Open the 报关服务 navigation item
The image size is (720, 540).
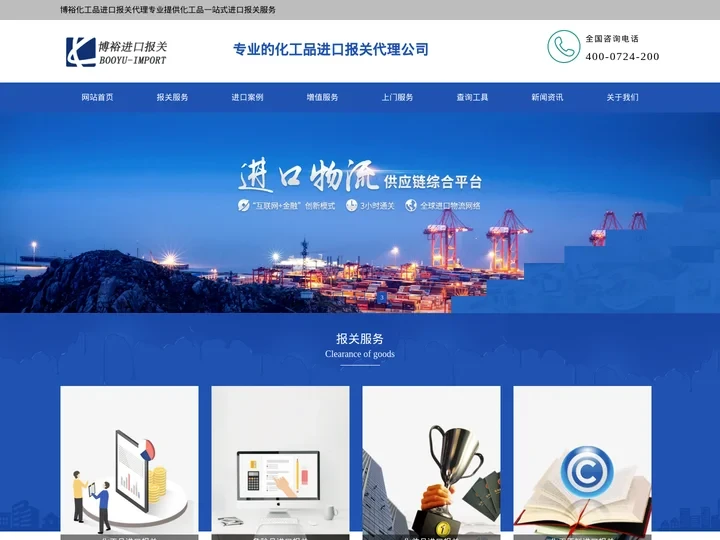coord(172,97)
